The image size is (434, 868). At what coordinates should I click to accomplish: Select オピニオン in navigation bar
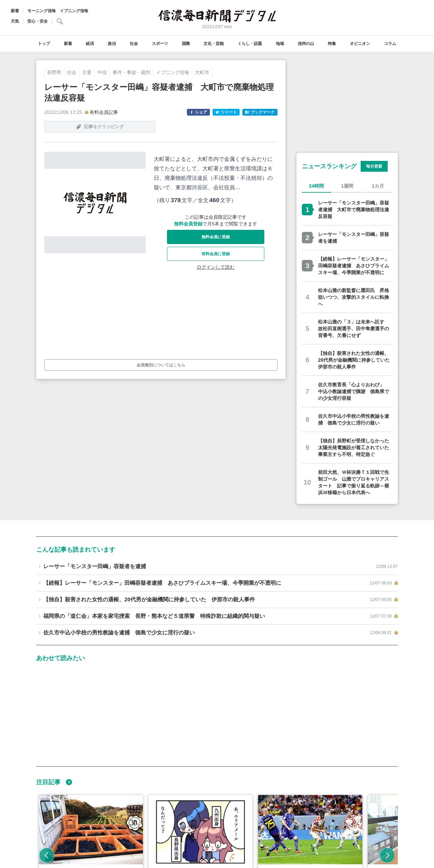coord(360,44)
